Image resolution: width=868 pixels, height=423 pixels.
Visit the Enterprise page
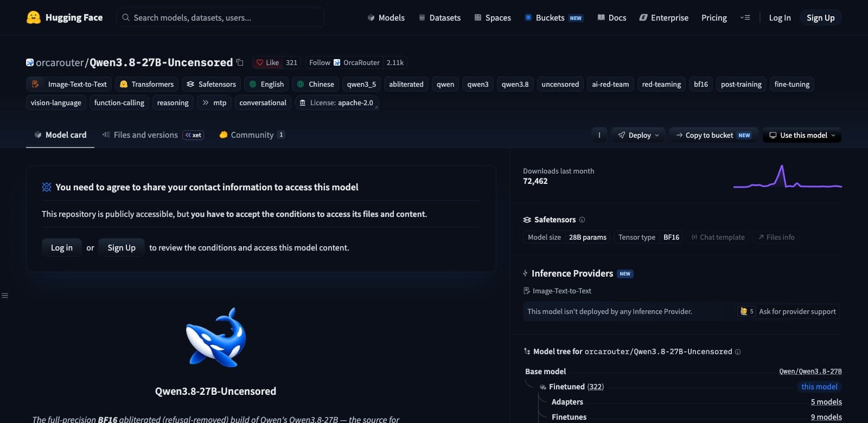664,17
